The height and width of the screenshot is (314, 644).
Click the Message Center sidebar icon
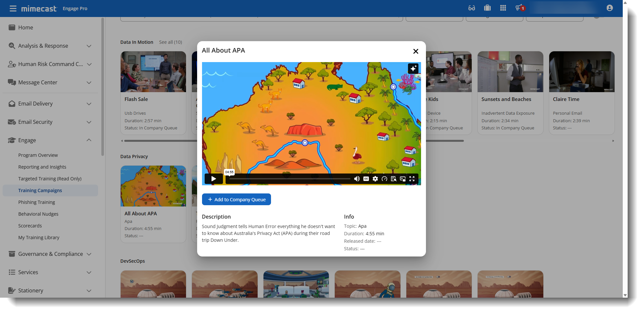12,82
